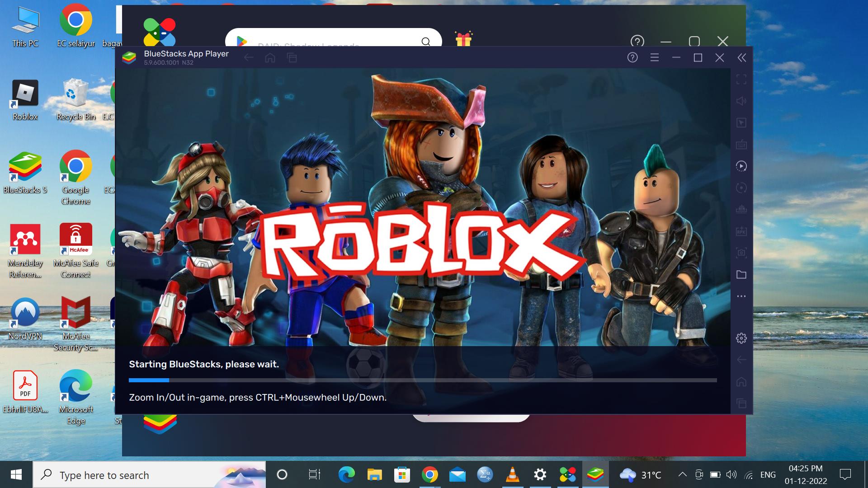
Task: Open the notifications action center icon
Action: (x=845, y=474)
